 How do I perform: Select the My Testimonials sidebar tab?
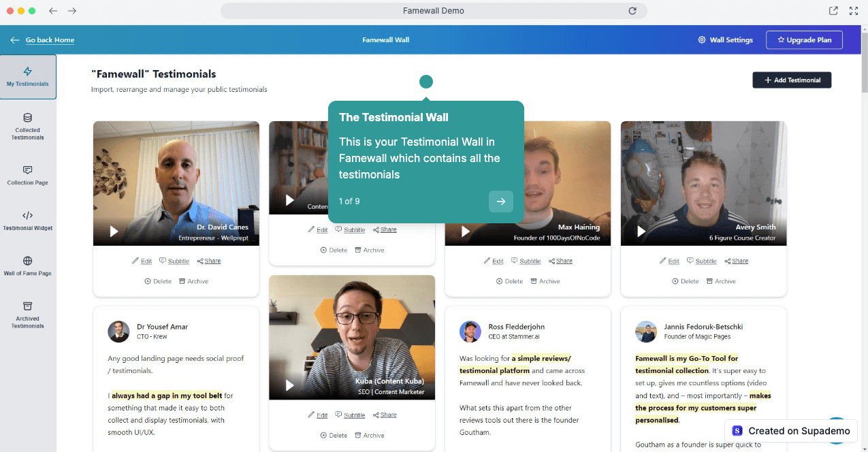click(27, 77)
